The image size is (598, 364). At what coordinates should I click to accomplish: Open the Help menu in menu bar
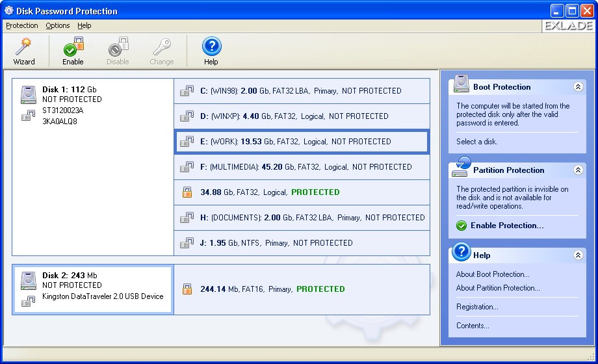click(84, 25)
